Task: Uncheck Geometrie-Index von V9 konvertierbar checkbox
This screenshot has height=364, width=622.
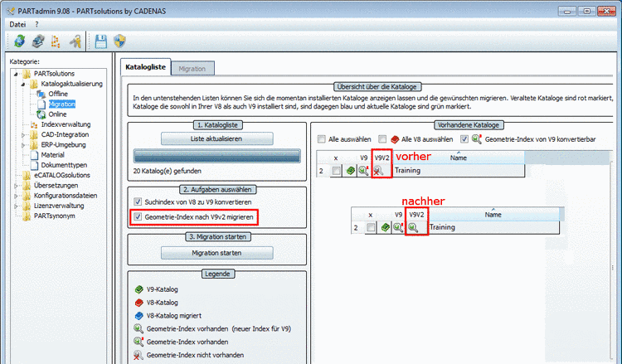Action: [x=464, y=139]
